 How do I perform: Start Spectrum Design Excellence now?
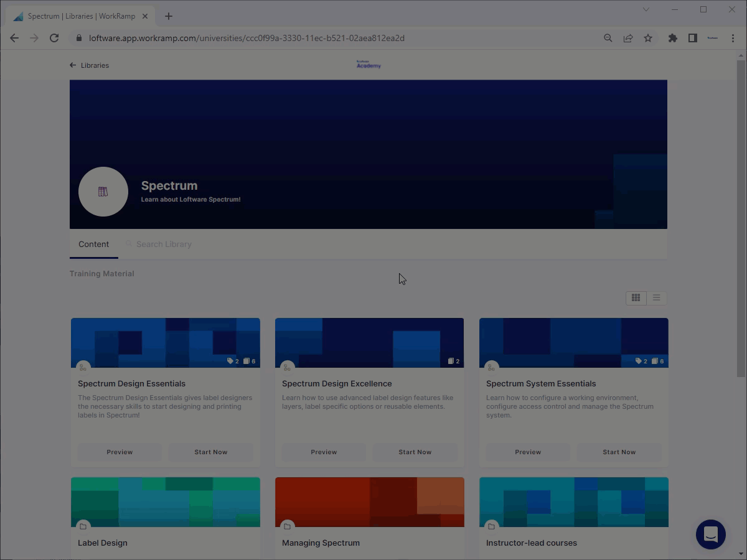(415, 452)
